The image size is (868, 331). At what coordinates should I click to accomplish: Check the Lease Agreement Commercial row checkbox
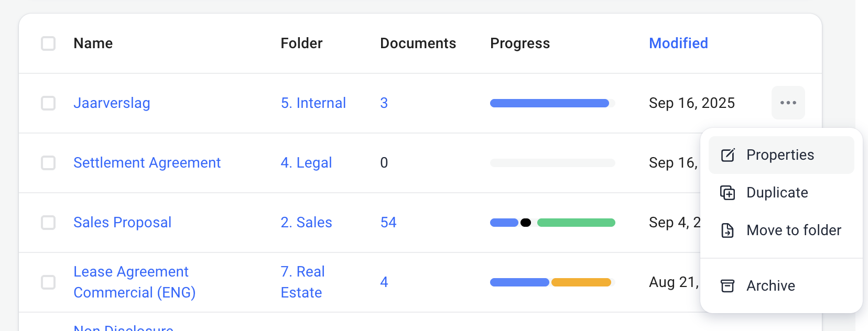click(48, 282)
